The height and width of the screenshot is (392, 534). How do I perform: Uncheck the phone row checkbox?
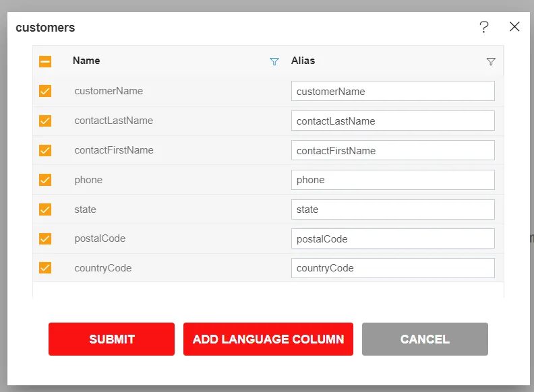(x=45, y=180)
